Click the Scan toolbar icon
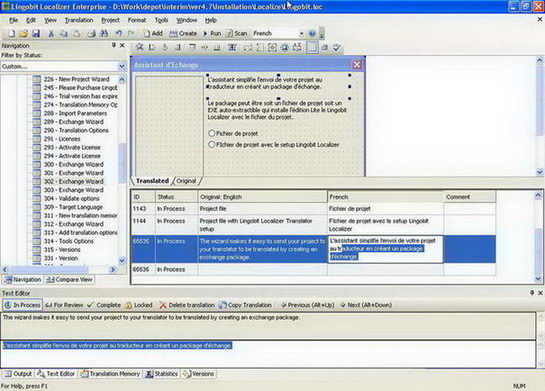Viewport: 545px width, 391px height. (237, 33)
